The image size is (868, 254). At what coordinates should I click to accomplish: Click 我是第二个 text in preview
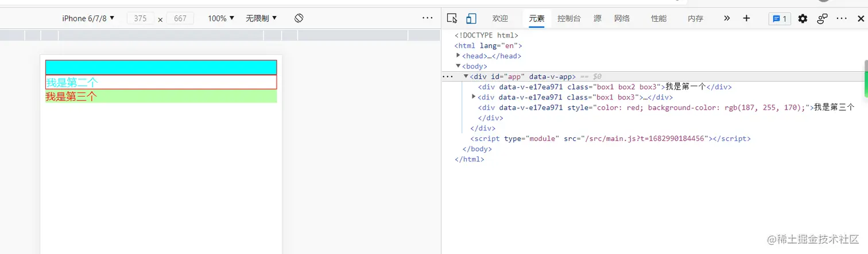(72, 83)
